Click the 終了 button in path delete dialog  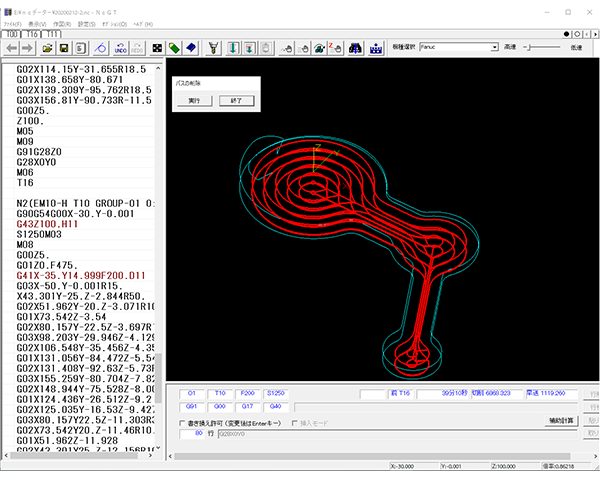point(236,101)
